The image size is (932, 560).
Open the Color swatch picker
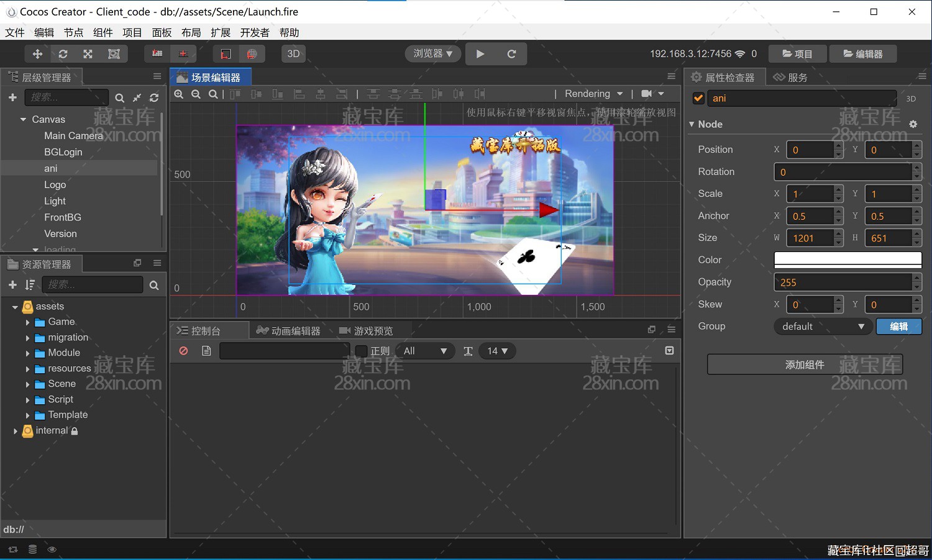click(x=847, y=260)
